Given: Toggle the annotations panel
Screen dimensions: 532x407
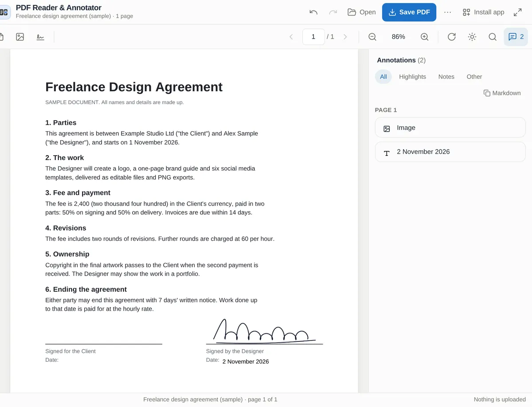Looking at the screenshot, I should pyautogui.click(x=516, y=37).
